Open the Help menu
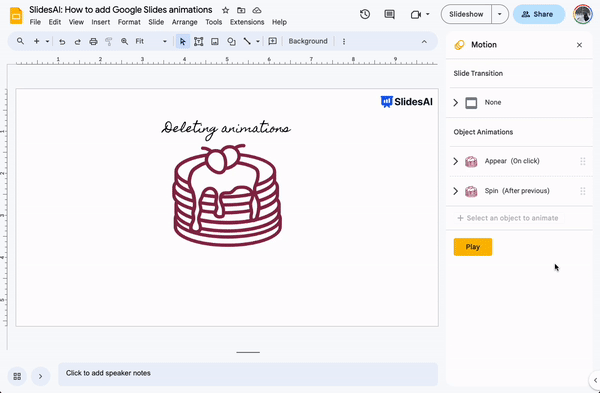The width and height of the screenshot is (600, 393). tap(279, 22)
